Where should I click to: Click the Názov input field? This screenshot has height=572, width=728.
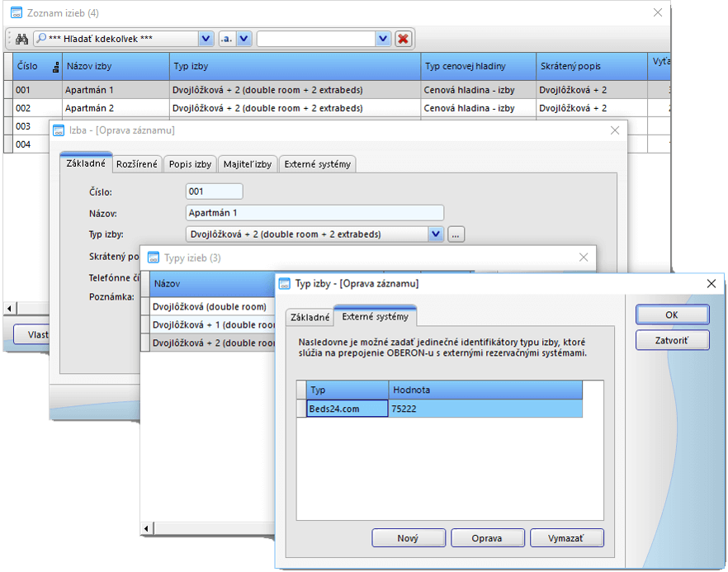coord(314,213)
